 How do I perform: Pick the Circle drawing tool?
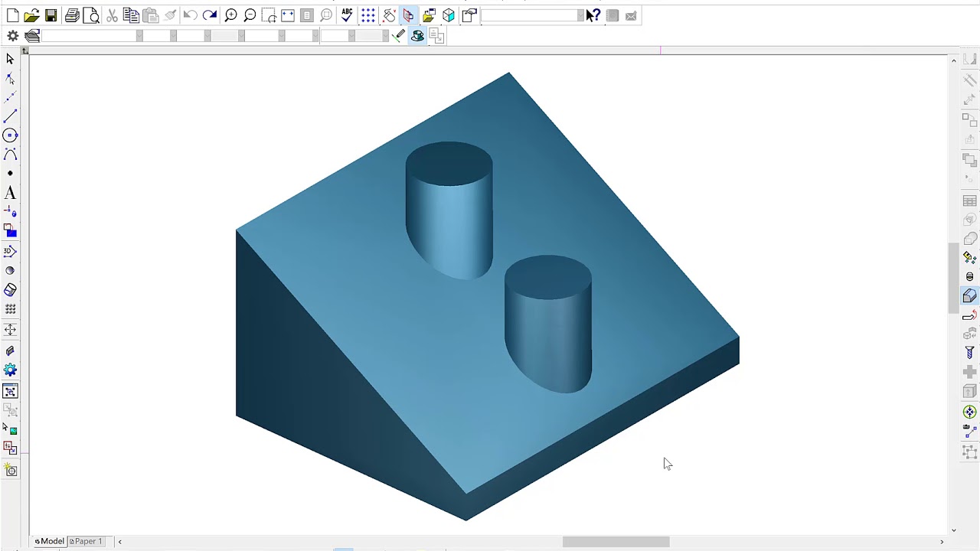coord(10,135)
